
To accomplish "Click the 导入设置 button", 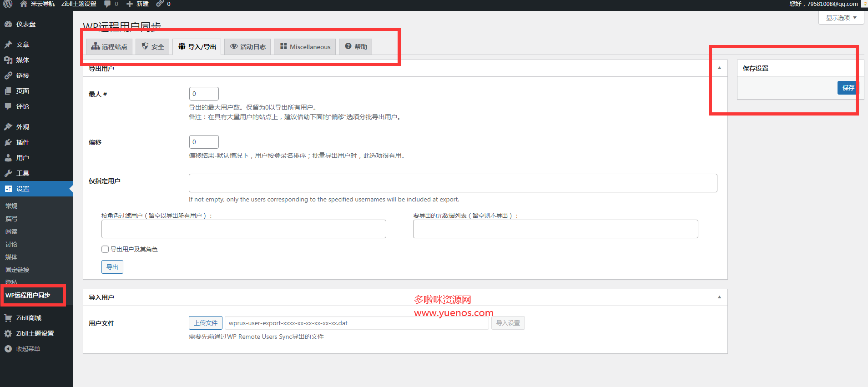I will click(508, 323).
